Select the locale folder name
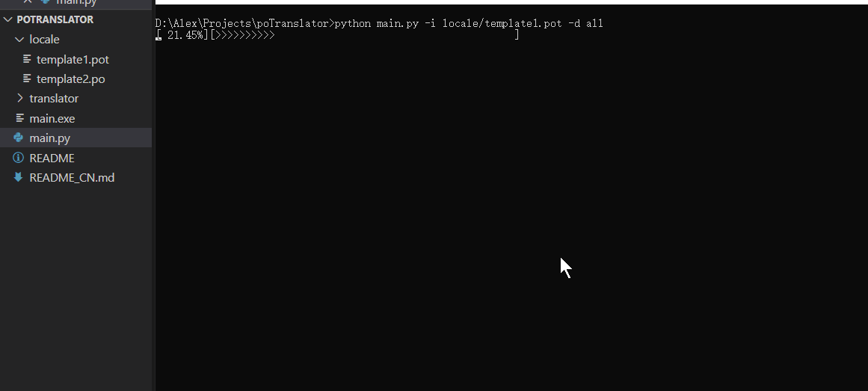The width and height of the screenshot is (868, 391). click(44, 40)
